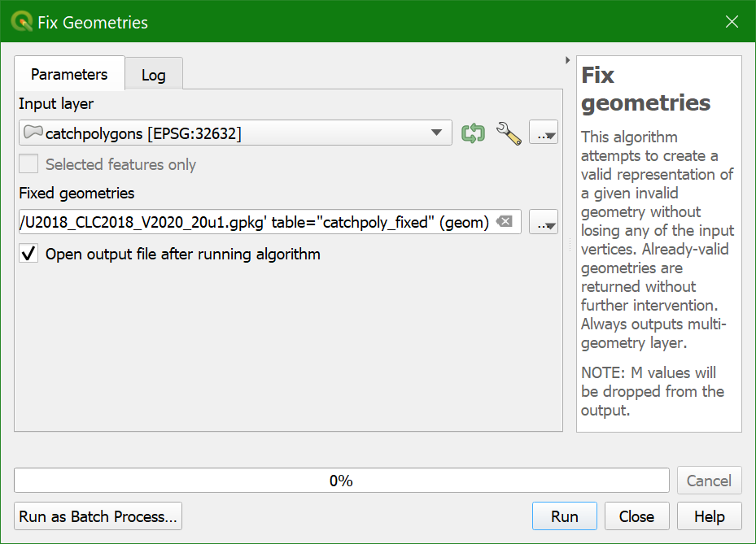Click the clear icon in Fixed geometries field
Screen dimensions: 756x544
tap(505, 222)
